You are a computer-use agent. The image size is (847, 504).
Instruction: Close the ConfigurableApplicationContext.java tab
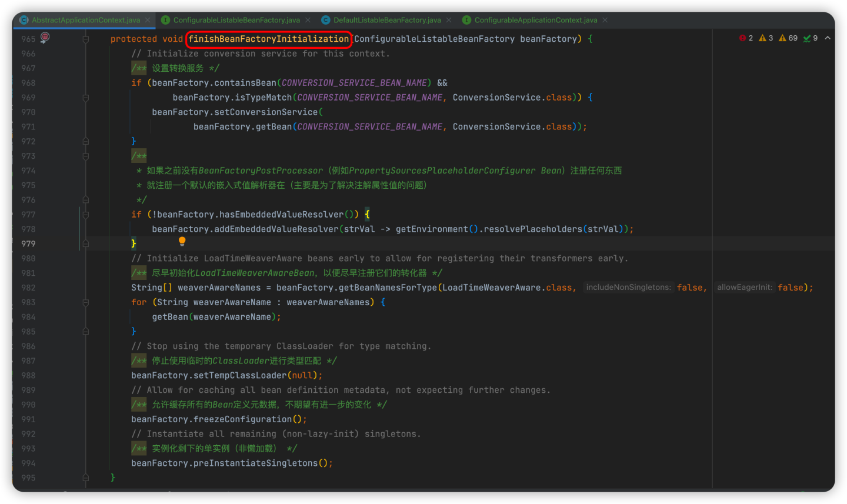605,20
